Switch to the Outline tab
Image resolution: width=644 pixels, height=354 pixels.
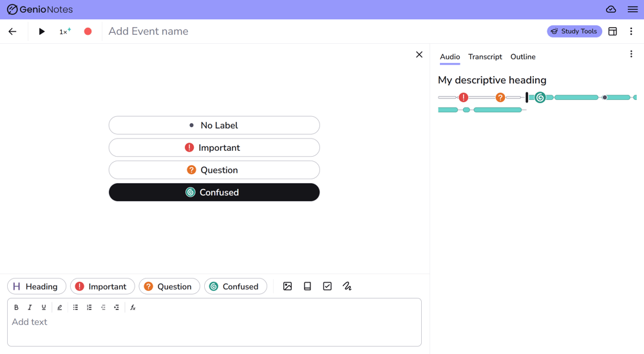[523, 57]
